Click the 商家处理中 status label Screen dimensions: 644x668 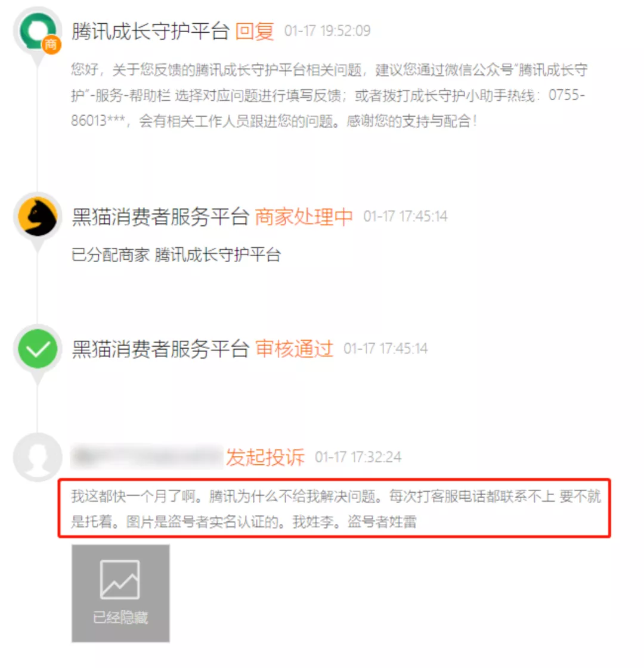click(304, 217)
